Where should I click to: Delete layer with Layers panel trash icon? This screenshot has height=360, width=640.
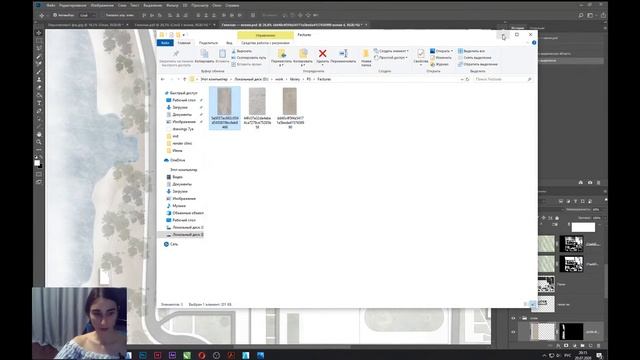(598, 346)
